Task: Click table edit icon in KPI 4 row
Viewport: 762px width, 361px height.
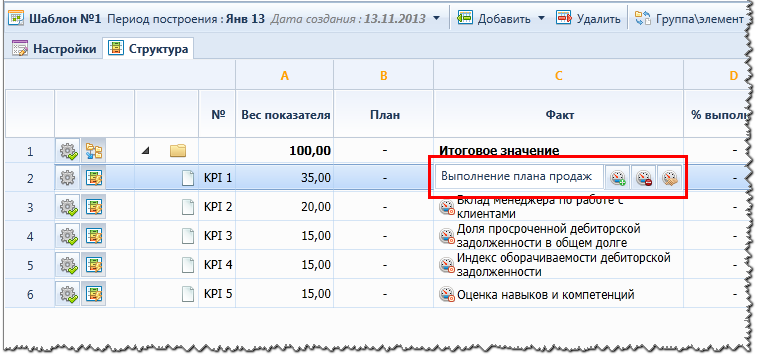Action: coord(93,265)
